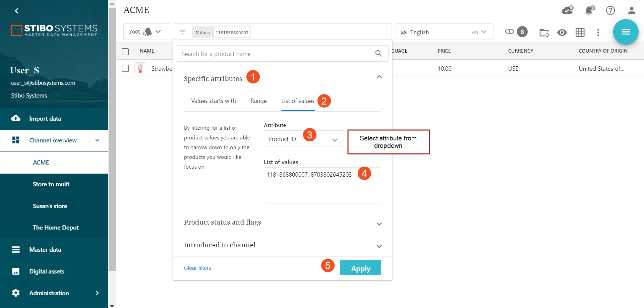644x308 pixels.
Task: Open the user profile icon
Action: coord(632,11)
